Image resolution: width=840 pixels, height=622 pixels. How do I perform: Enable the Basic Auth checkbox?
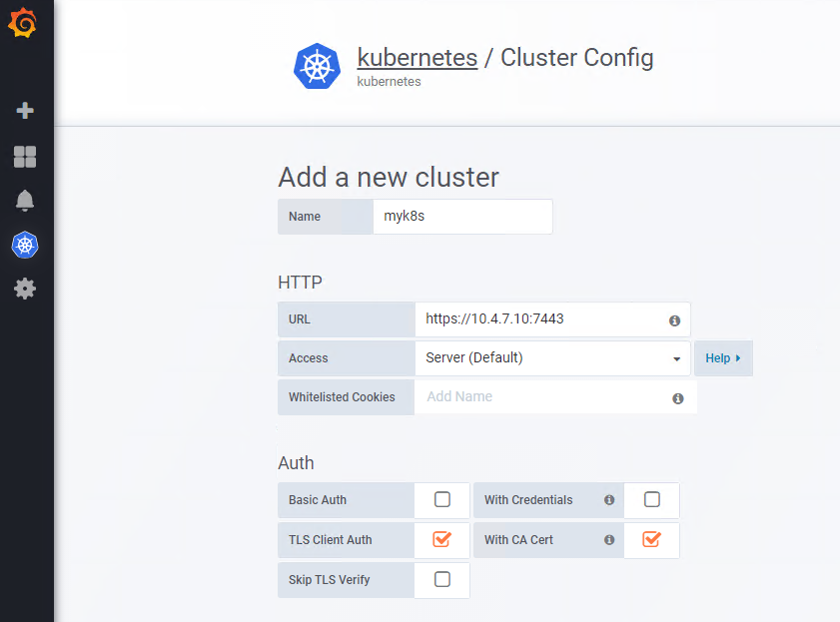coord(441,499)
